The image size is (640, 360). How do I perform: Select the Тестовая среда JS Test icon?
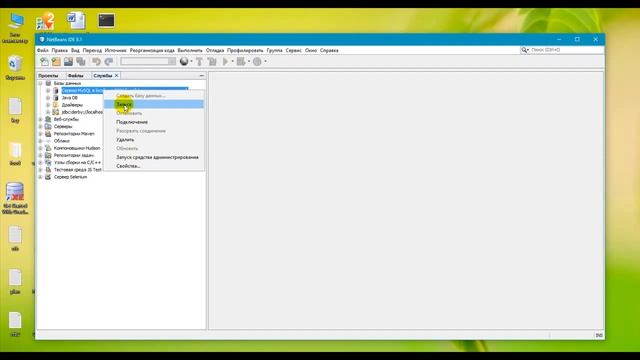point(48,170)
